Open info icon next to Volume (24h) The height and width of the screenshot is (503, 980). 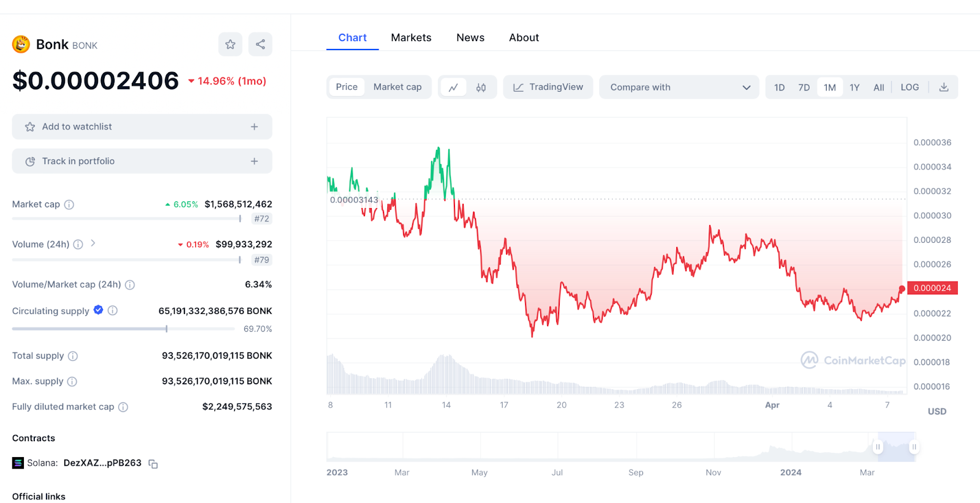coord(78,244)
